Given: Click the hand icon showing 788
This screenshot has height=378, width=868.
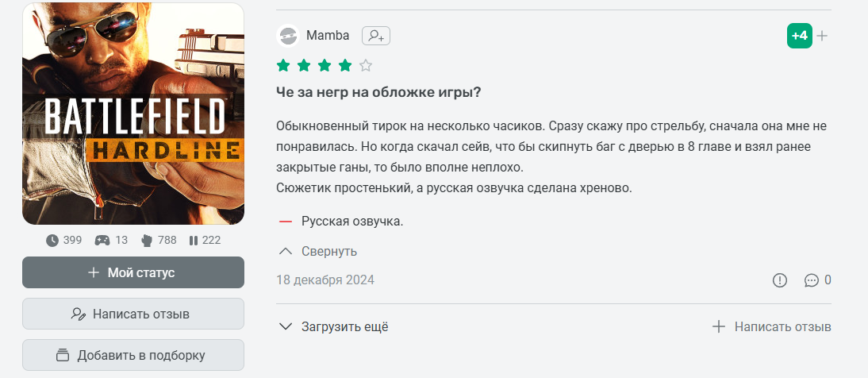Looking at the screenshot, I should (146, 240).
